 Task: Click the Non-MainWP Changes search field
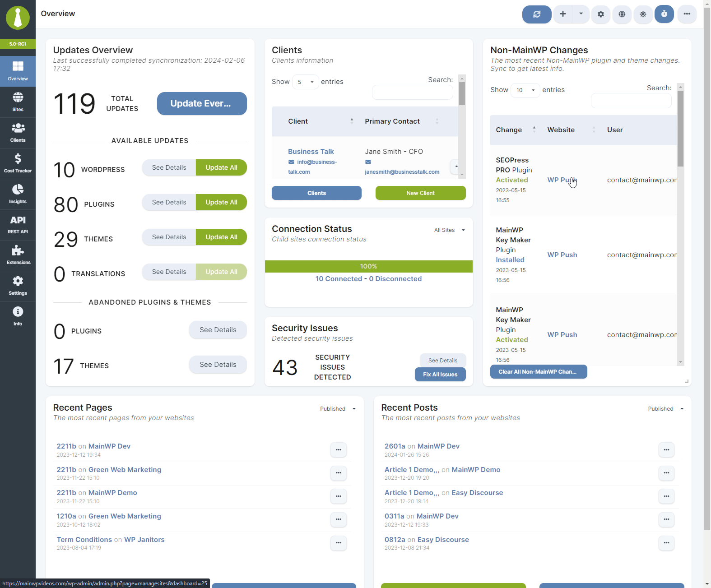pos(631,101)
